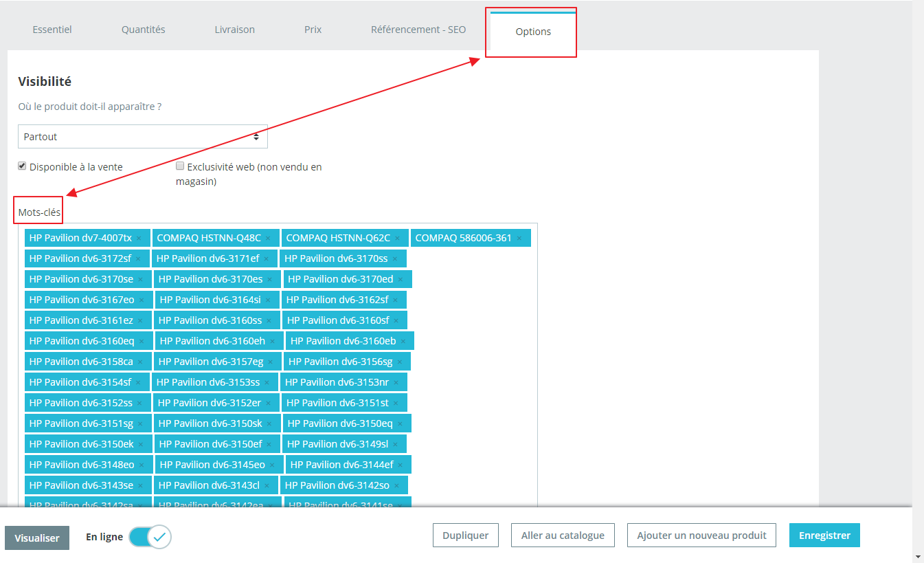Remove the HP Pavilion dv6-3161ez tag

[x=140, y=321]
